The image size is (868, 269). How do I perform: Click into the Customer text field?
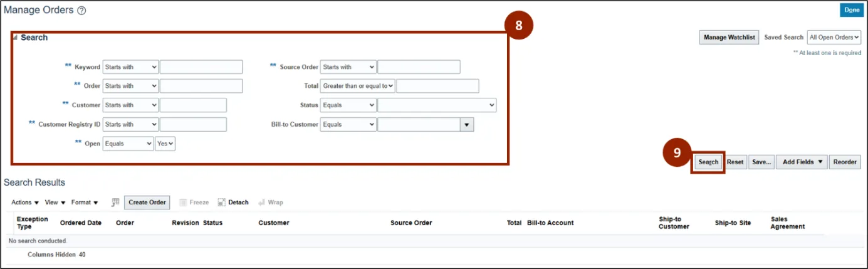pyautogui.click(x=193, y=105)
